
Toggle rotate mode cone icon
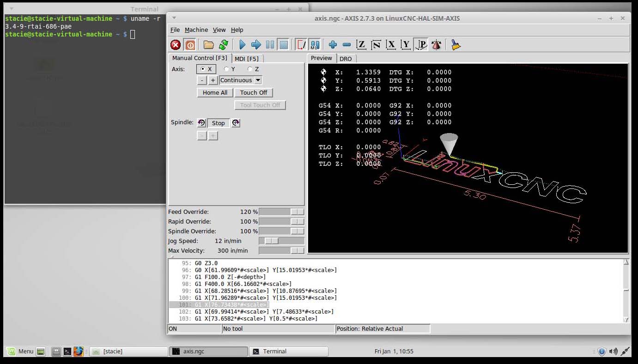pyautogui.click(x=436, y=45)
